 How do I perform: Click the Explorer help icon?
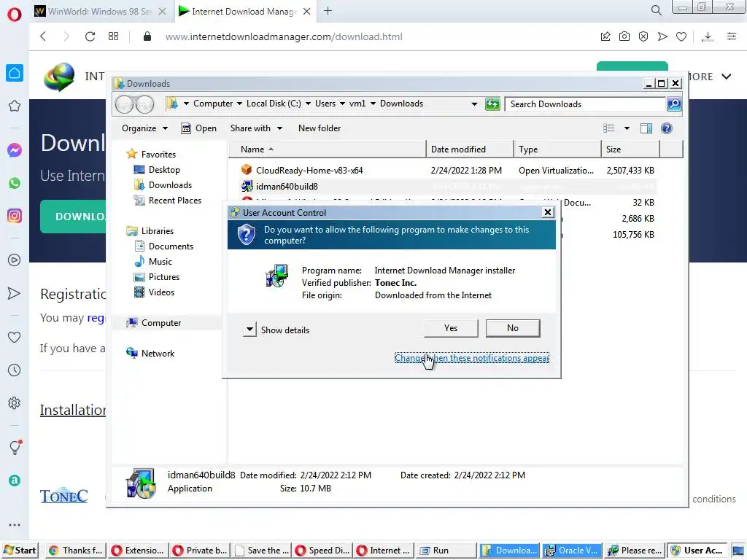click(x=667, y=128)
